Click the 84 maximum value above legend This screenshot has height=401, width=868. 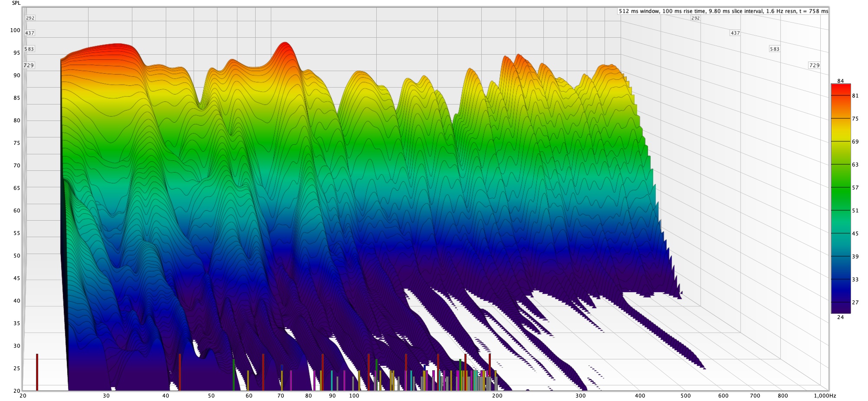841,81
